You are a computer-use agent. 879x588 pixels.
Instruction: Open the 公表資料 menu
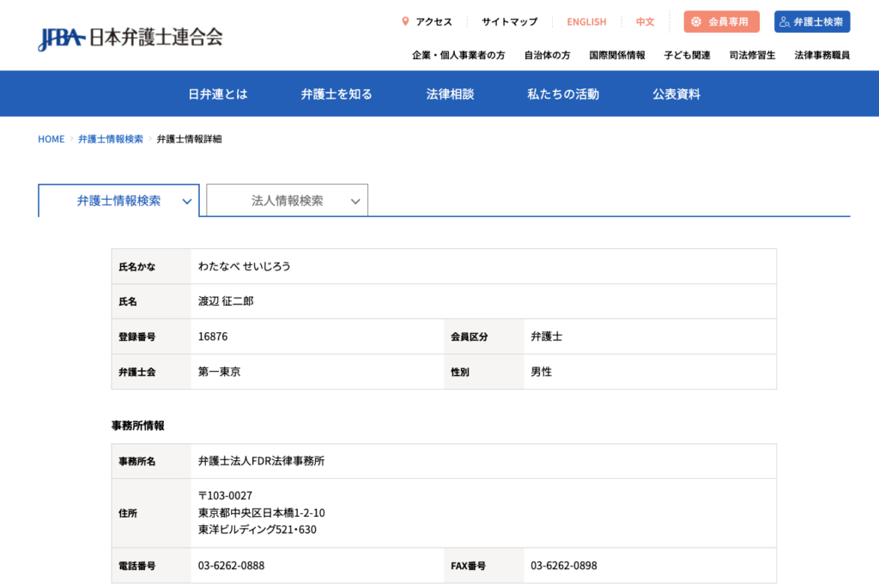pyautogui.click(x=676, y=94)
